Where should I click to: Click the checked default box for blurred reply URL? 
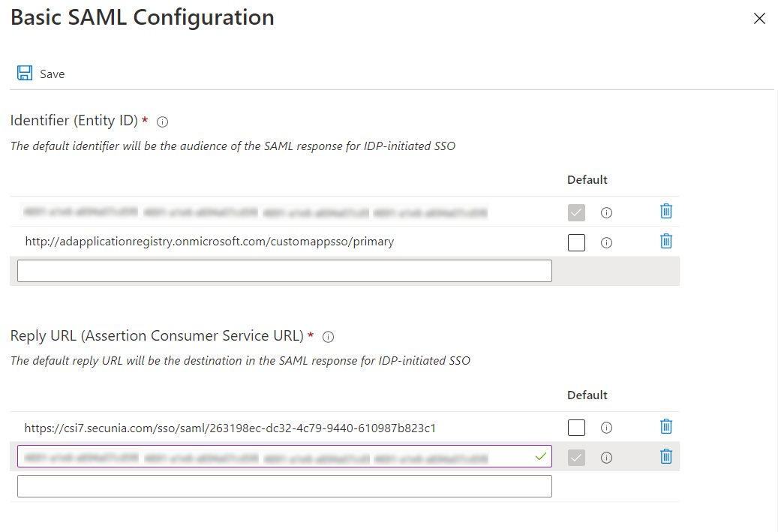point(576,457)
